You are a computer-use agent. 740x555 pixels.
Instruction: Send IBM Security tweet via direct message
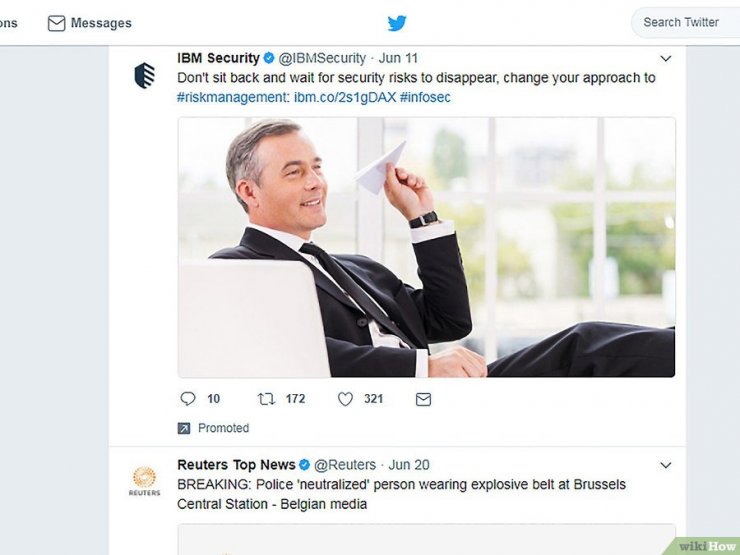click(423, 399)
